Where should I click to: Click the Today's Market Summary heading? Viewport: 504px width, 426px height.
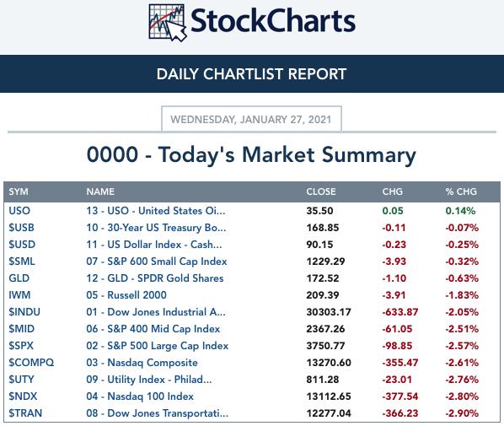(x=251, y=154)
